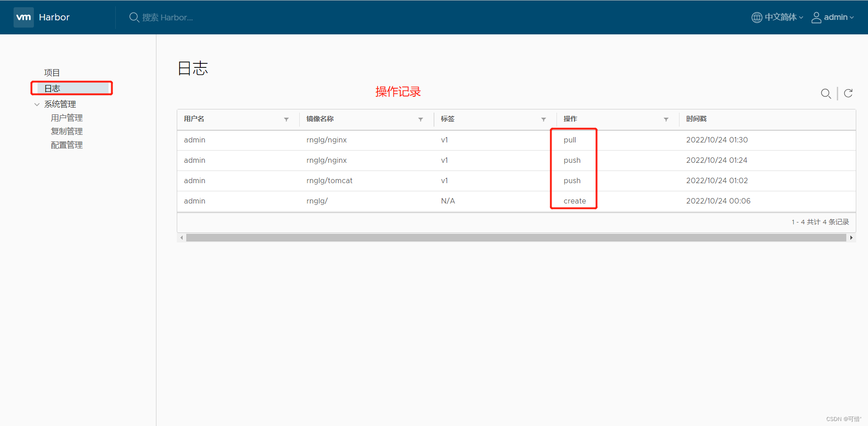Filter the 操作 column
This screenshot has width=868, height=426.
click(x=666, y=119)
